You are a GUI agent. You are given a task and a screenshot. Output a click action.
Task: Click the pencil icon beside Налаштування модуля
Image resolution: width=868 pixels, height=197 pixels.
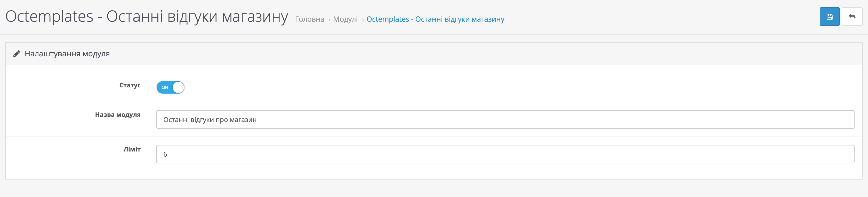pyautogui.click(x=17, y=54)
